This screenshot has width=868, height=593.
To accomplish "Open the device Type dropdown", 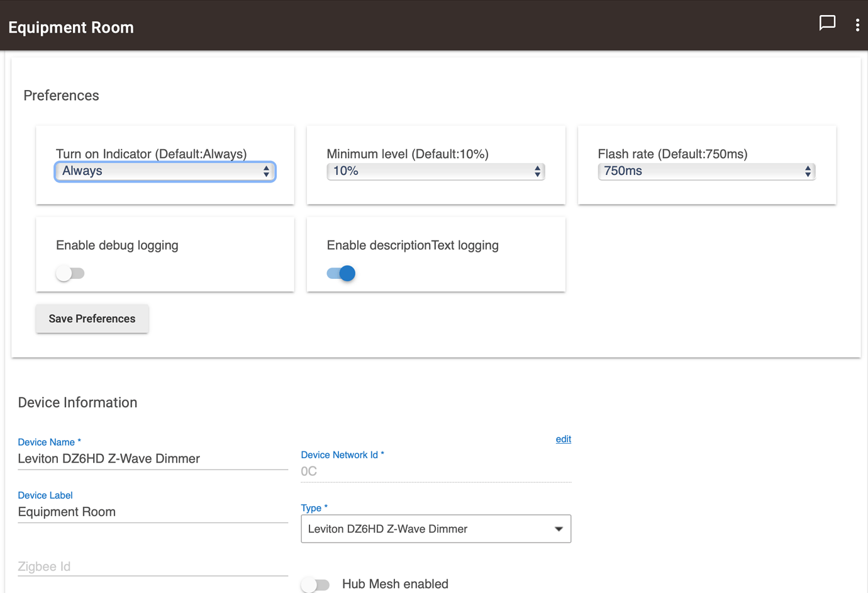I will point(436,529).
